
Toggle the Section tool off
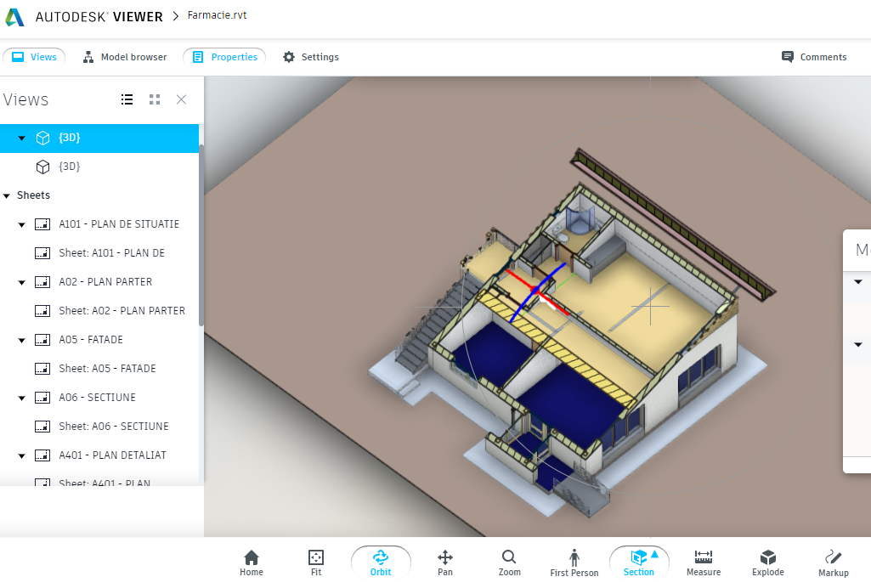click(x=638, y=561)
